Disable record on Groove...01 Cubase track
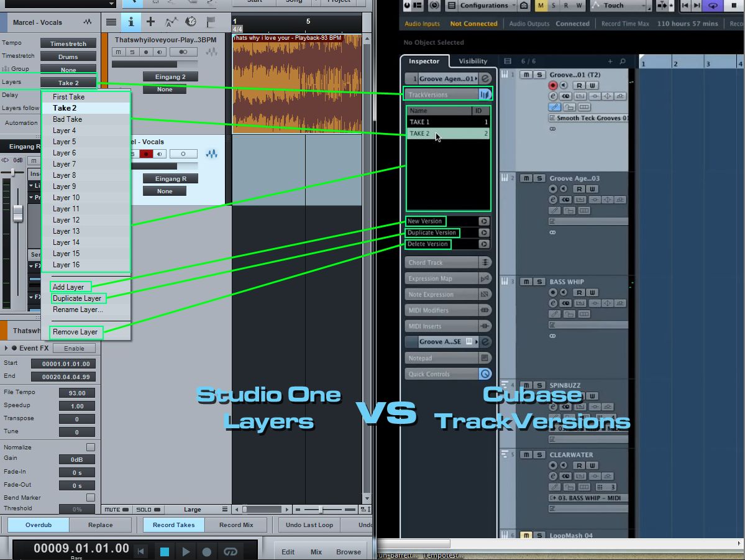Viewport: 745px width, 560px height. pyautogui.click(x=552, y=85)
